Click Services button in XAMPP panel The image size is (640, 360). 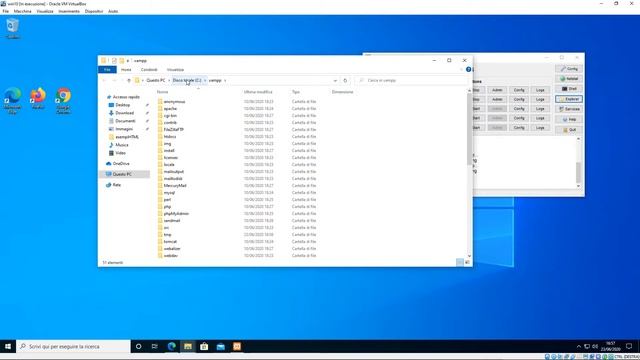click(569, 109)
